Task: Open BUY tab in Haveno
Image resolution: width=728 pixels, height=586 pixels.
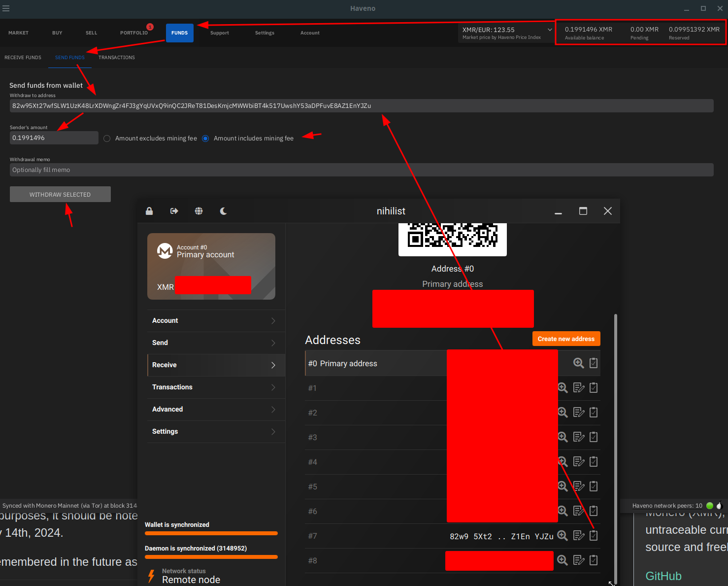Action: click(x=57, y=33)
